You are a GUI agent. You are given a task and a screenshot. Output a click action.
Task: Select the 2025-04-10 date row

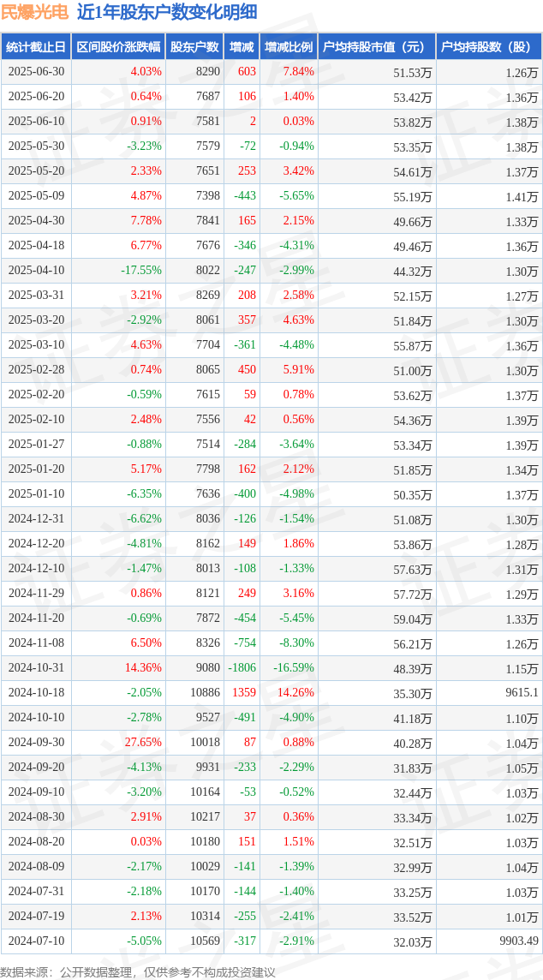271,271
